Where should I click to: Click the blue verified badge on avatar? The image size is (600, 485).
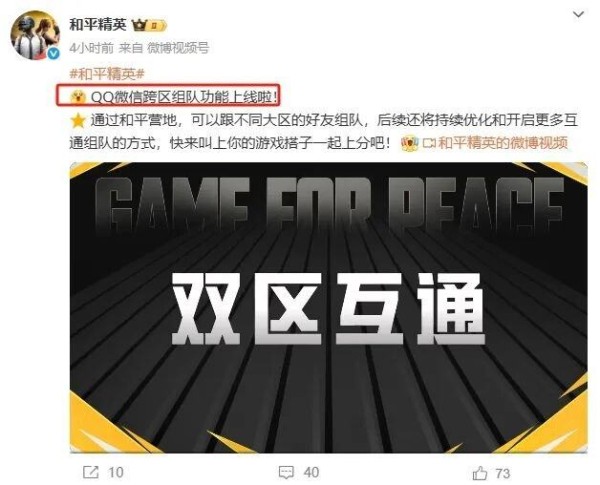(x=53, y=54)
